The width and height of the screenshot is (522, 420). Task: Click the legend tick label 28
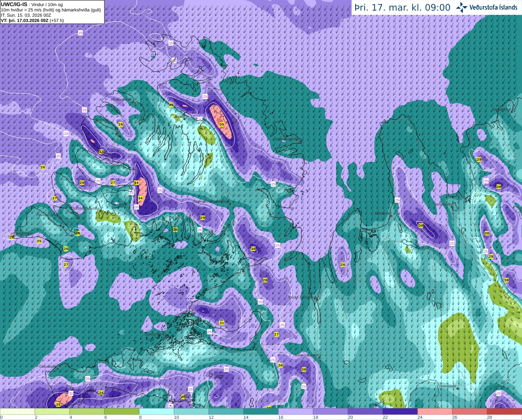[489, 417]
